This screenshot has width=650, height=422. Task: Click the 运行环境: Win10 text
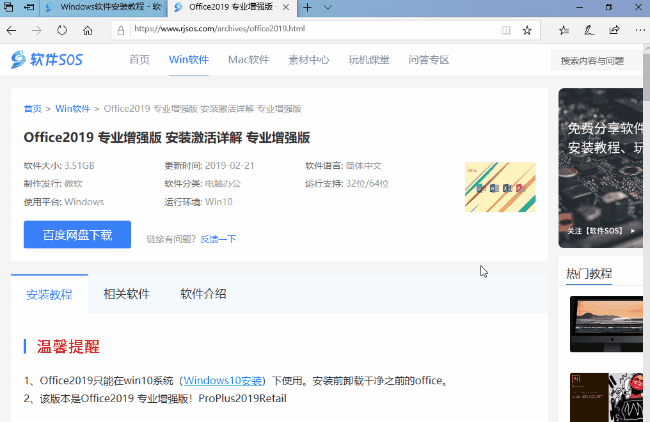198,202
